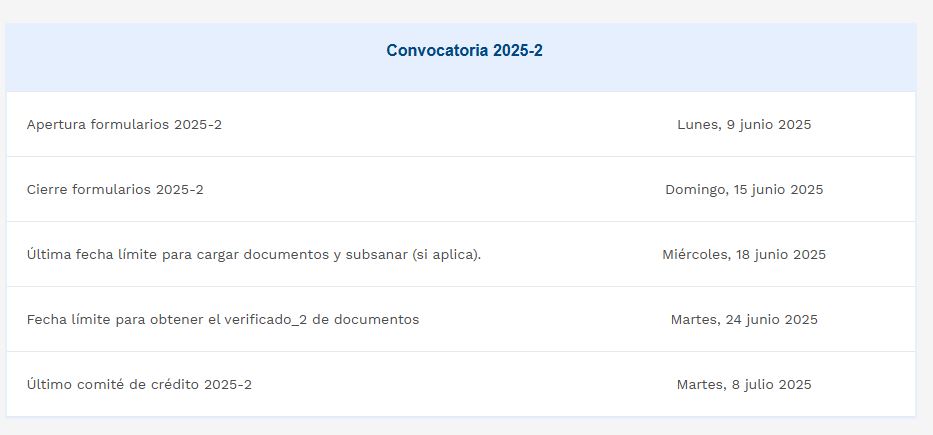Click the word "Cierre" in the second row
Image resolution: width=933 pixels, height=435 pixels.
tap(47, 190)
